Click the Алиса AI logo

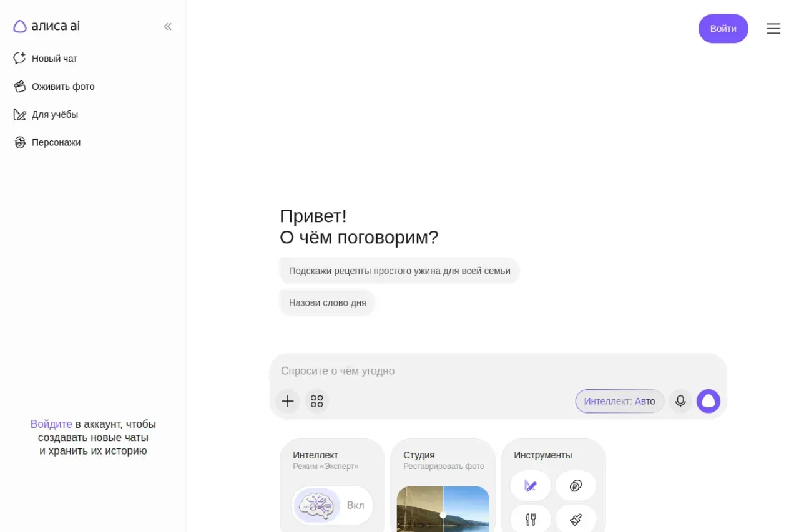(47, 26)
